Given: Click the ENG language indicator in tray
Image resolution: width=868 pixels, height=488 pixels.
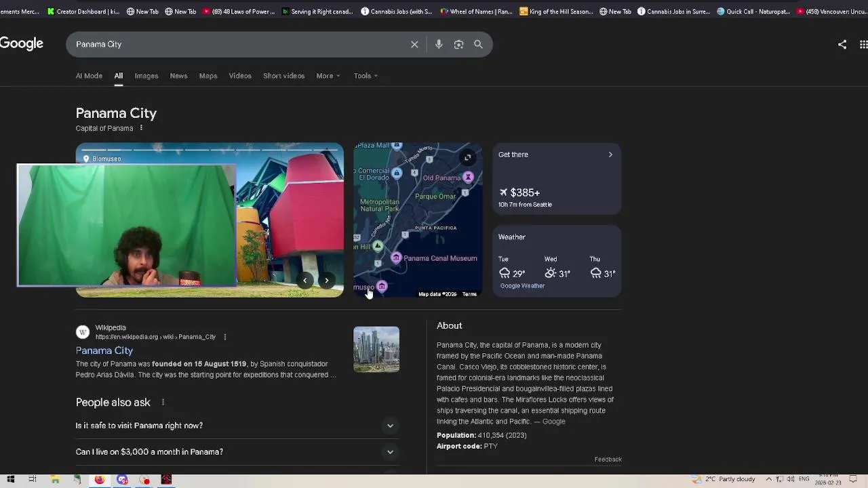Looking at the screenshot, I should [804, 479].
